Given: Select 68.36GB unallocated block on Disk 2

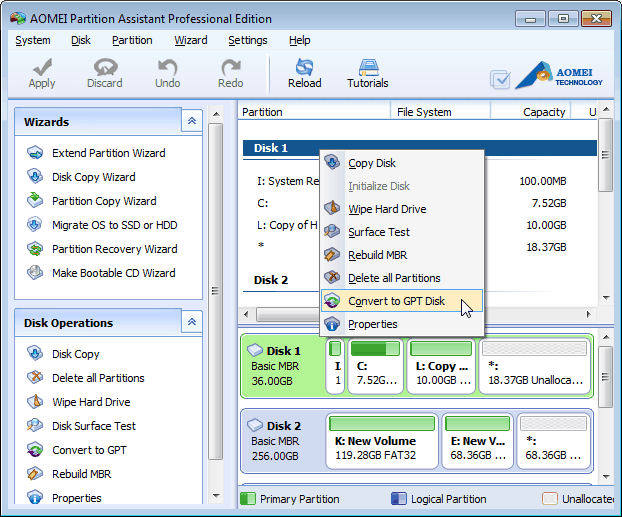Looking at the screenshot, I should tap(553, 441).
